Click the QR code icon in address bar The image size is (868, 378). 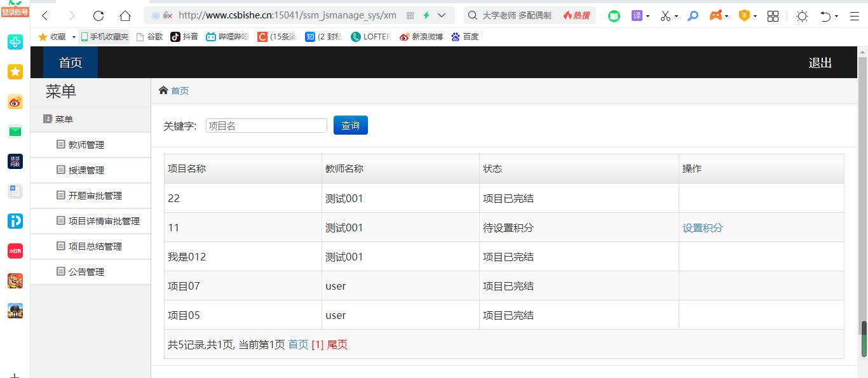click(410, 16)
